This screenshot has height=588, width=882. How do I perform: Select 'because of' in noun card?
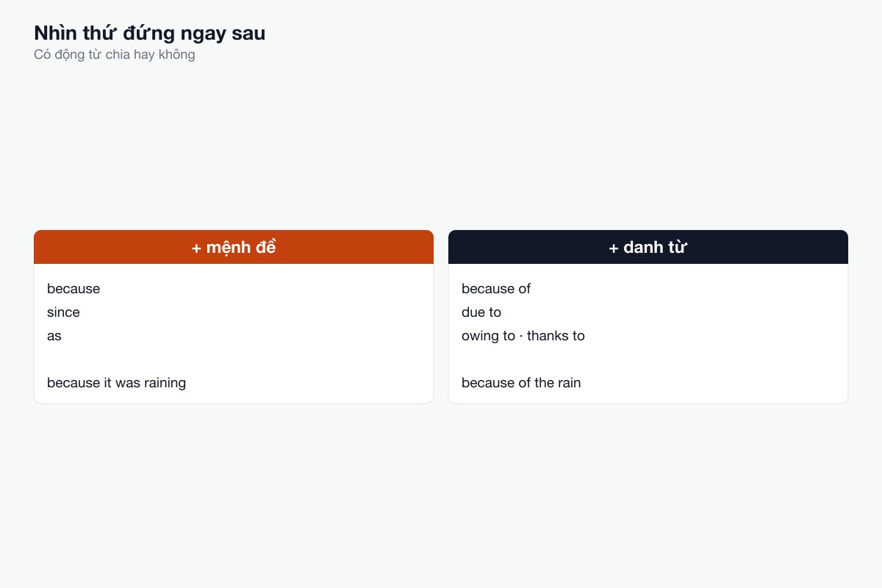[x=496, y=289]
